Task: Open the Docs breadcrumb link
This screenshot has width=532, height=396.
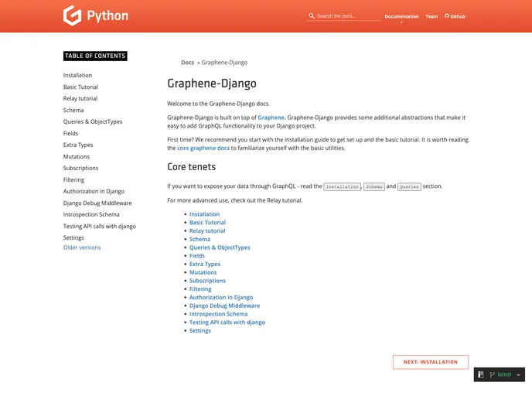Action: [x=187, y=63]
